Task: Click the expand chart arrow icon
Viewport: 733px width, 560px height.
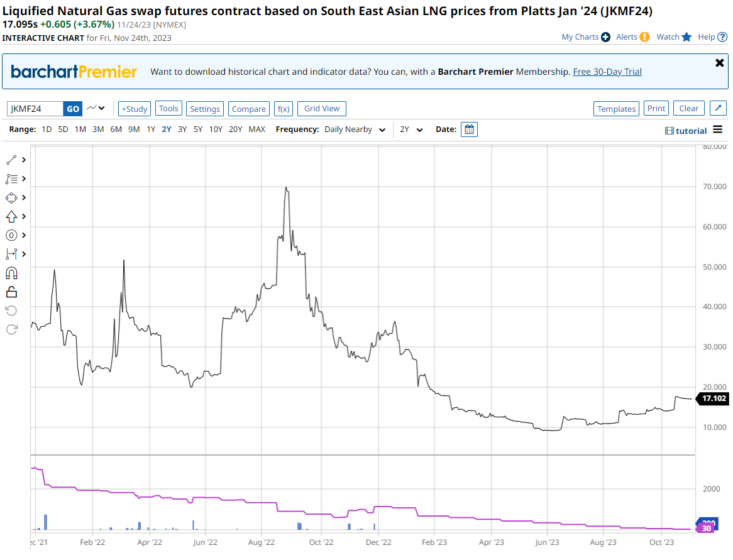Action: point(718,109)
